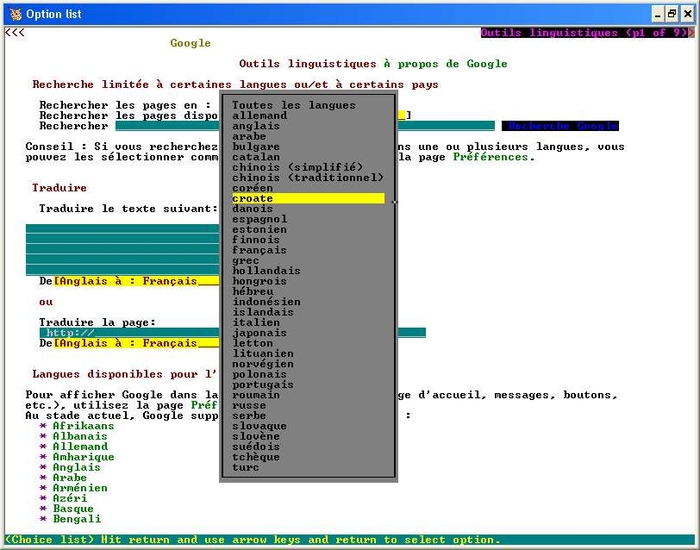Open the 'Basque' language link
700x550 pixels.
73,509
